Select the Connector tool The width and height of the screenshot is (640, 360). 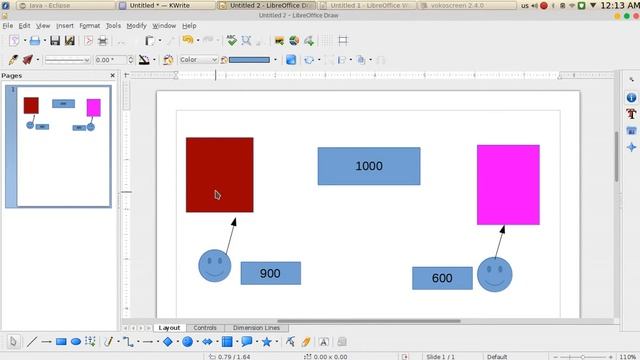[128, 342]
